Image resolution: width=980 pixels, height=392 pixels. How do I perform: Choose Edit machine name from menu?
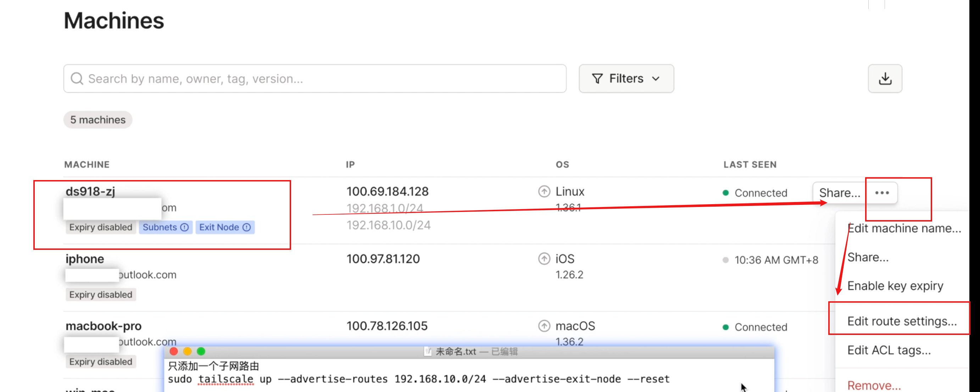pos(904,228)
